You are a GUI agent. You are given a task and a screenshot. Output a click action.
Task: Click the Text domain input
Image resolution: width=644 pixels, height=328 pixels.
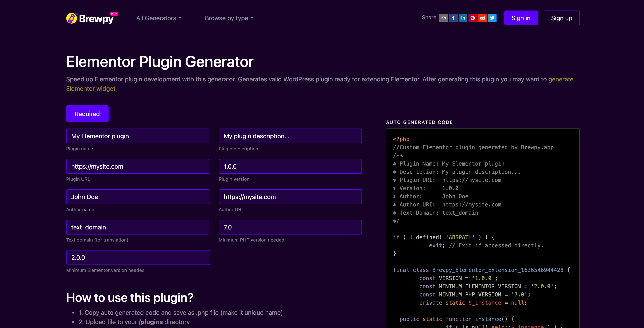[138, 227]
